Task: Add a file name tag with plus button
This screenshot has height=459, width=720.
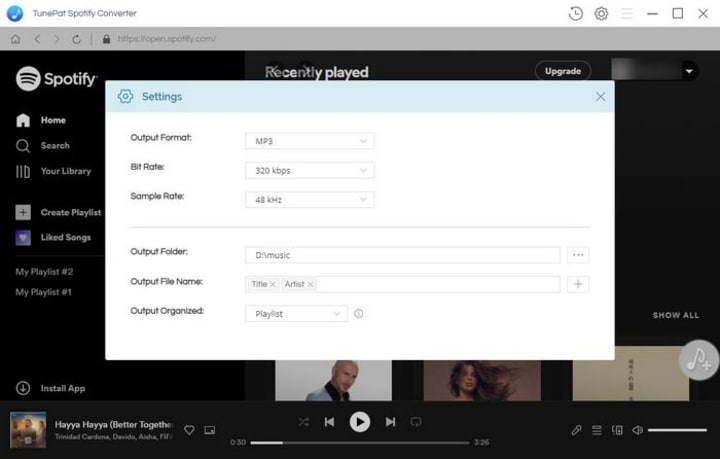Action: 578,284
